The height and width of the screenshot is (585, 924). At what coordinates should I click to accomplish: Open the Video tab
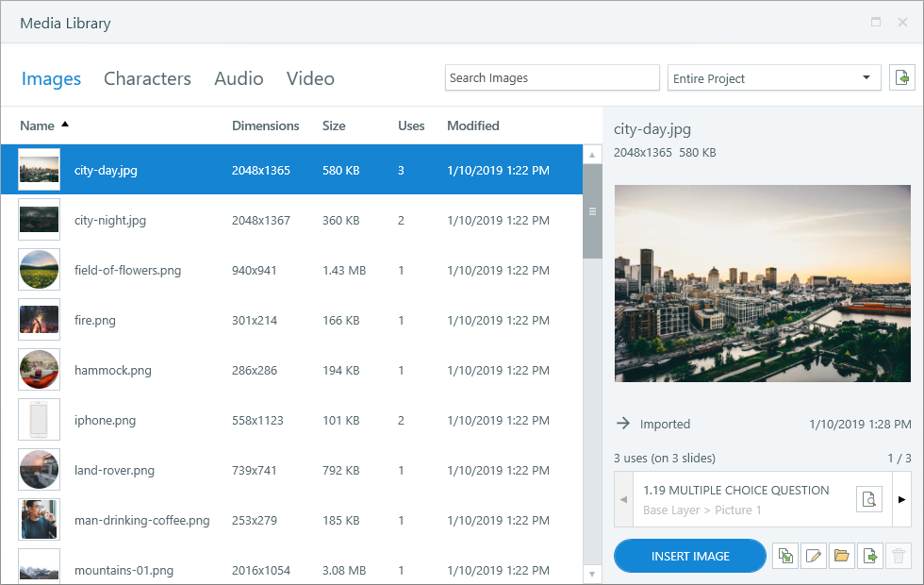(x=310, y=78)
